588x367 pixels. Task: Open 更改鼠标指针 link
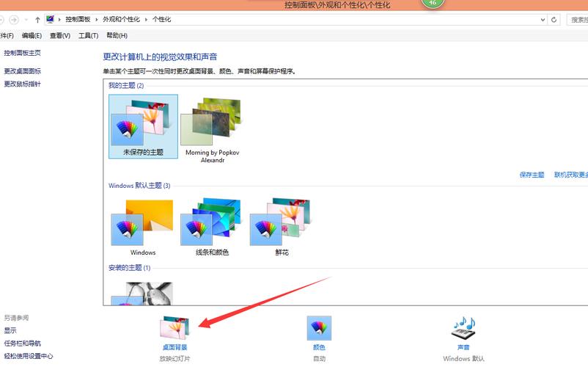(22, 84)
